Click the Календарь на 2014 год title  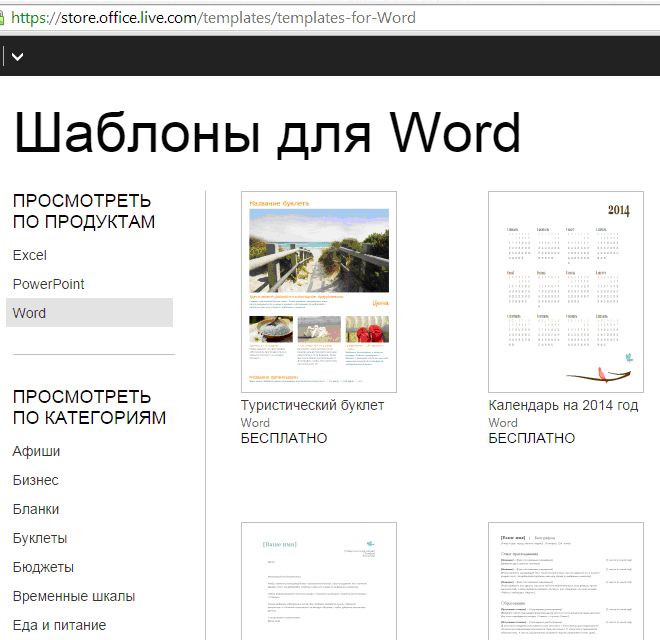tap(563, 405)
